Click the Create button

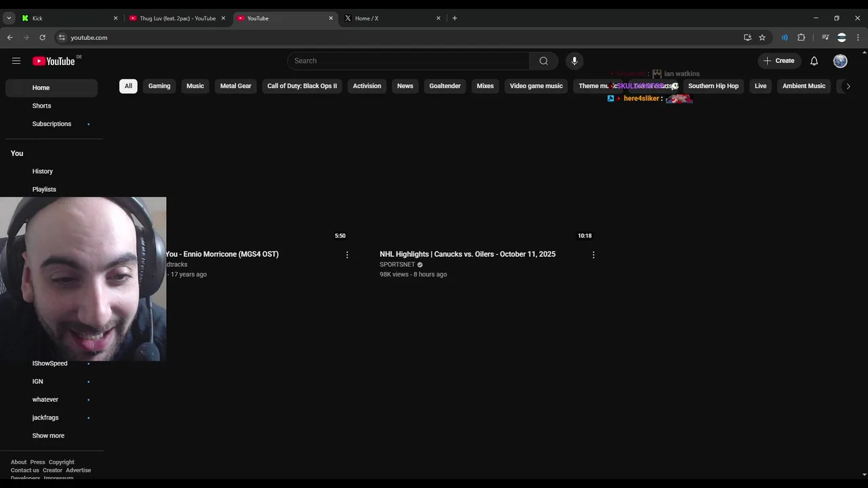(x=778, y=61)
